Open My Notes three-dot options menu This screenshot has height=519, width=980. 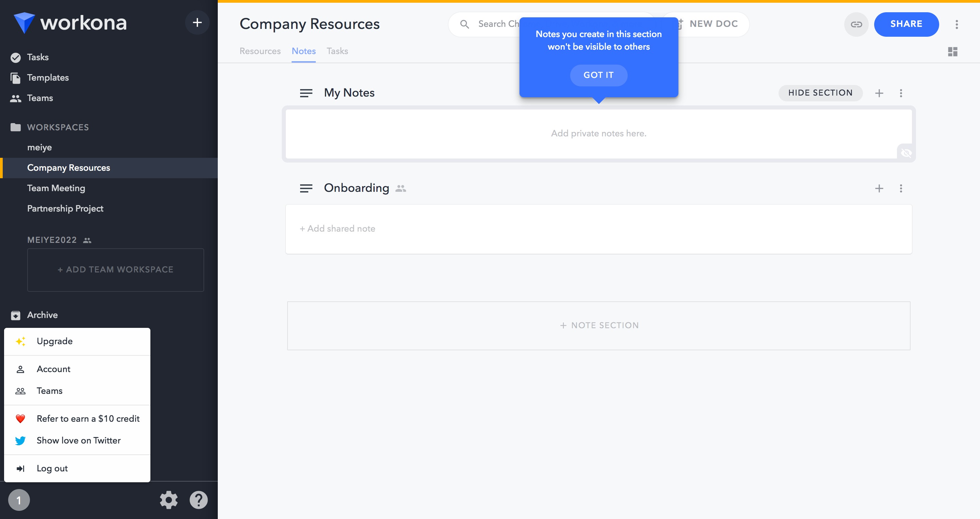(900, 93)
